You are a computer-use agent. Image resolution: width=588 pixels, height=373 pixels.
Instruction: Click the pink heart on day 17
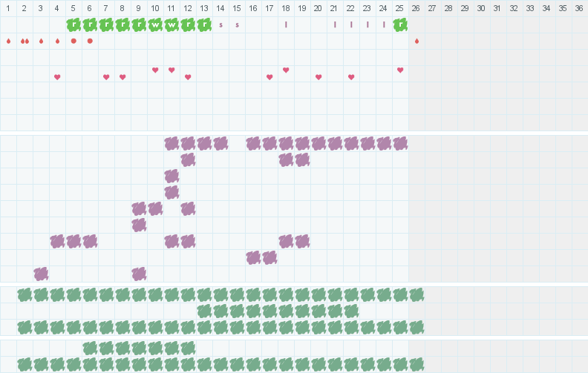[269, 77]
